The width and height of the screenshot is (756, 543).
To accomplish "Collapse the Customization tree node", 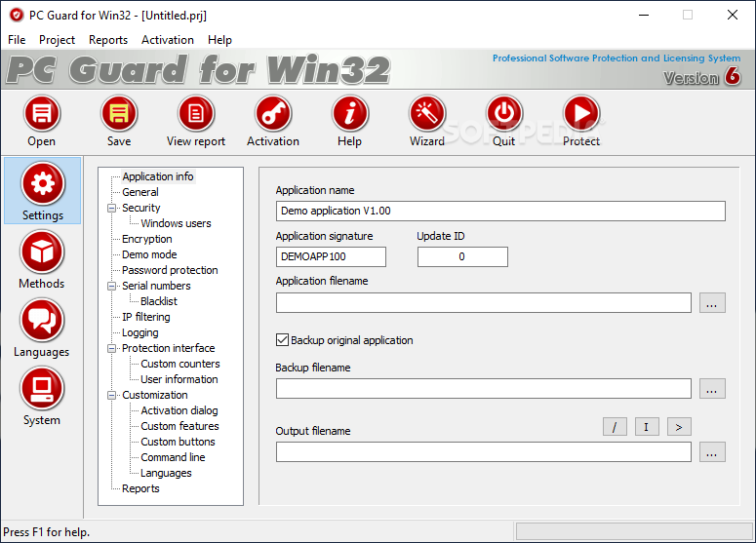I will 112,395.
